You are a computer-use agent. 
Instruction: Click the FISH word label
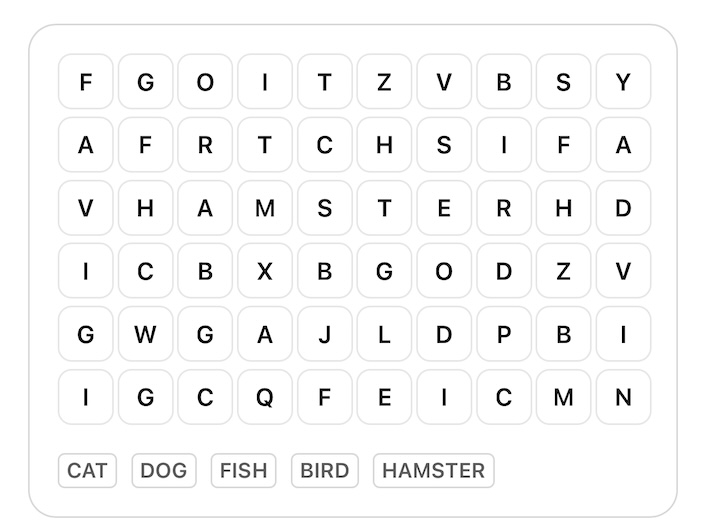[x=243, y=470]
